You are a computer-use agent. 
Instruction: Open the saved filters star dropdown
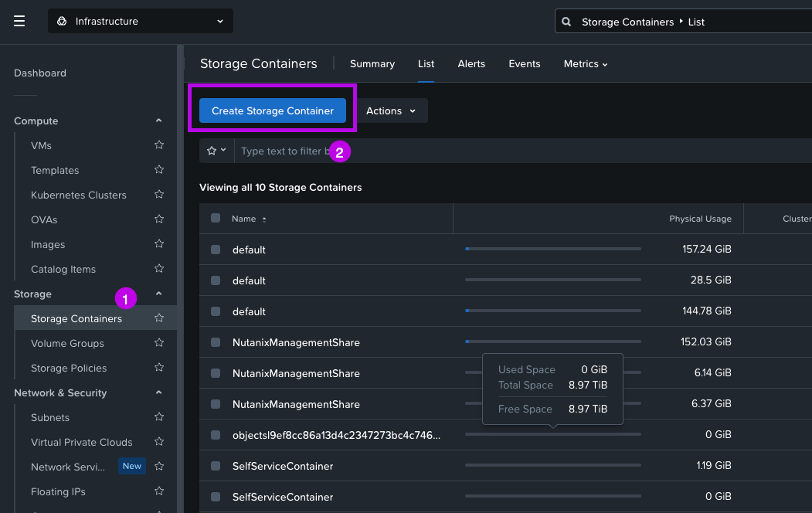(216, 151)
